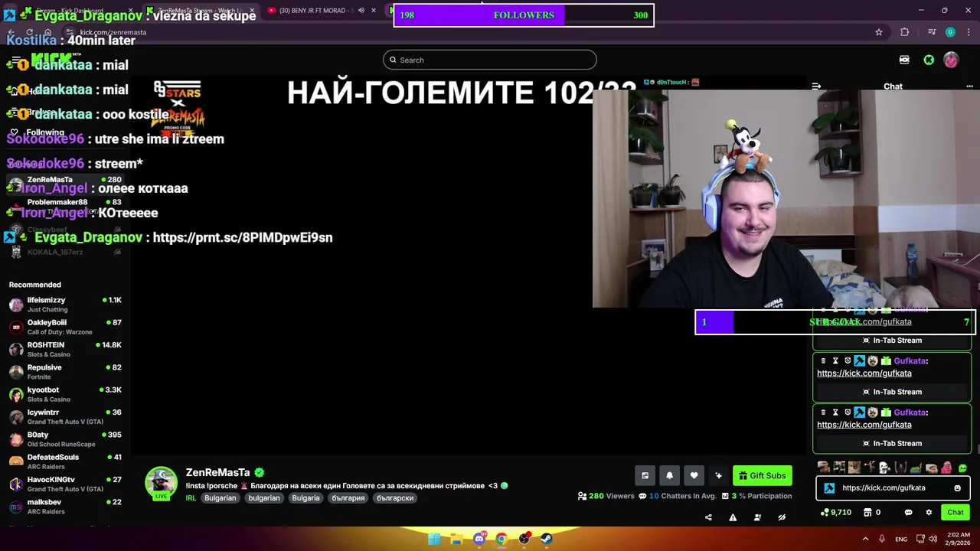Open the Repulsive Fortnite channel
The height and width of the screenshot is (551, 980).
65,372
